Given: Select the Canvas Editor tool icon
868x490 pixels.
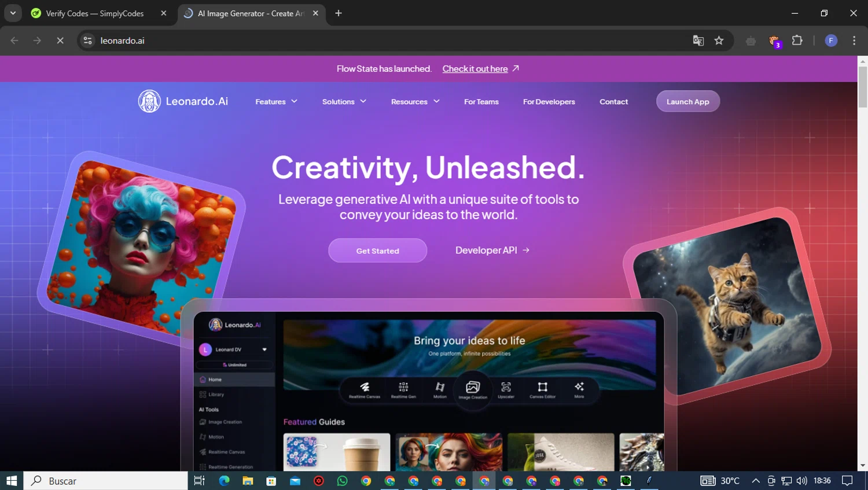Looking at the screenshot, I should point(542,390).
